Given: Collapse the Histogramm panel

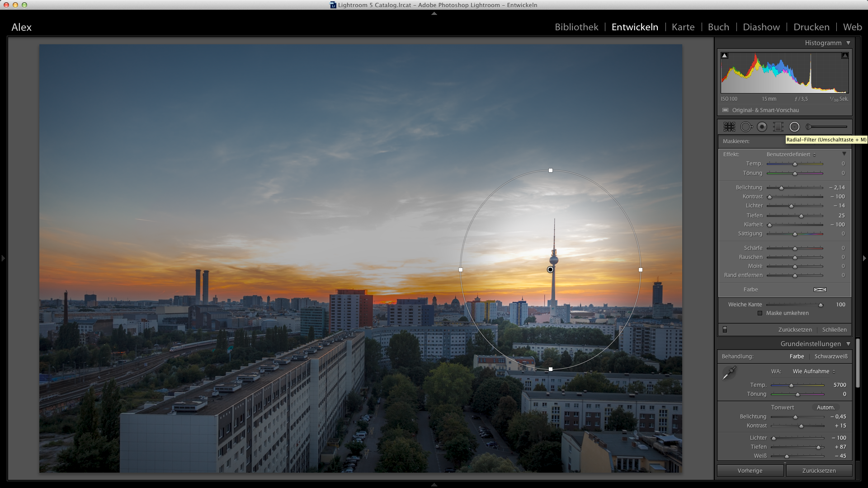Looking at the screenshot, I should pyautogui.click(x=848, y=43).
